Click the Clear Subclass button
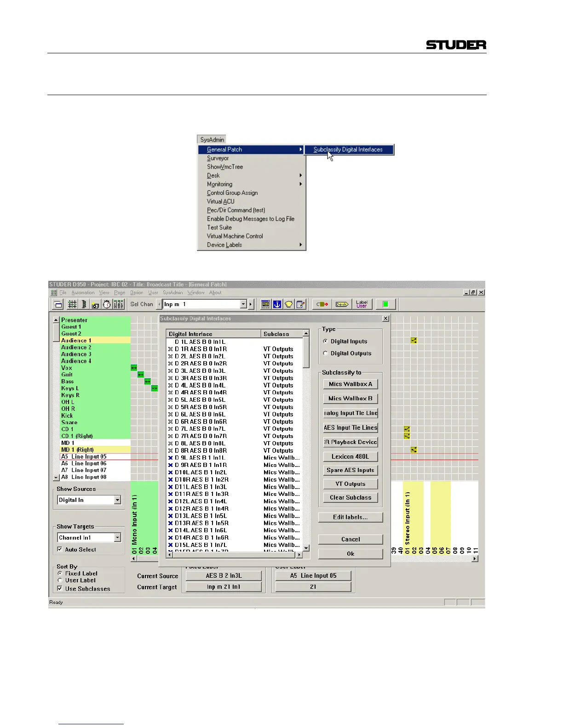Screen dimensions: 563x728 (350, 498)
